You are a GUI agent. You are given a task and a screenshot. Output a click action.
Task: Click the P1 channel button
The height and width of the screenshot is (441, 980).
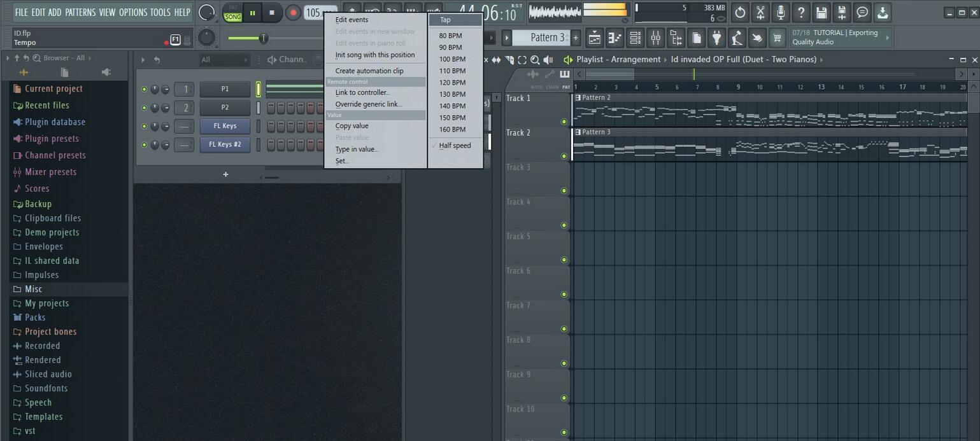[x=225, y=89]
